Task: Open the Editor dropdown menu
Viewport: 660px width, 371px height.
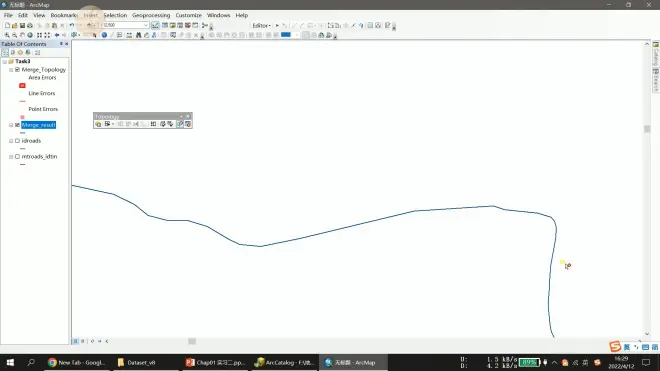Action: pyautogui.click(x=261, y=25)
